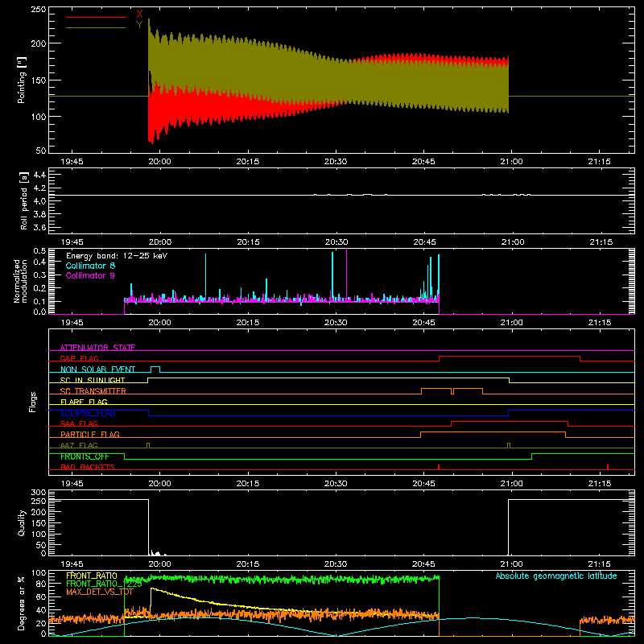Click the 3.8 tick on Roll period axis
The height and width of the screenshot is (644, 644).
39,214
